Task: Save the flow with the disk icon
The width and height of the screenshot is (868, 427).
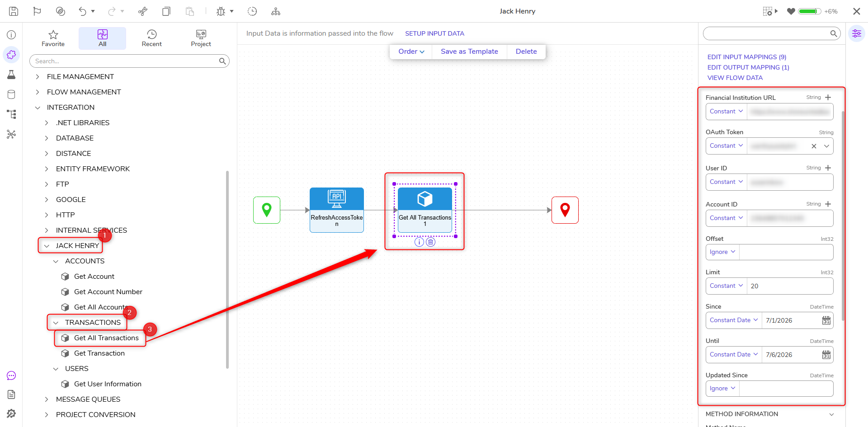Action: pyautogui.click(x=14, y=11)
